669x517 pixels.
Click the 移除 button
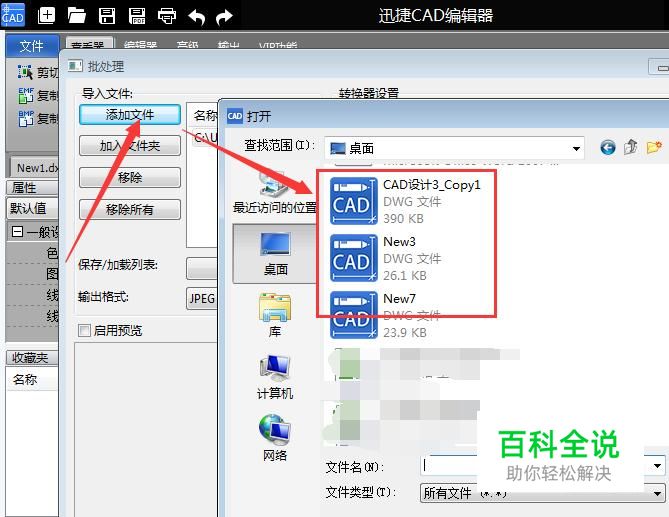(130, 177)
